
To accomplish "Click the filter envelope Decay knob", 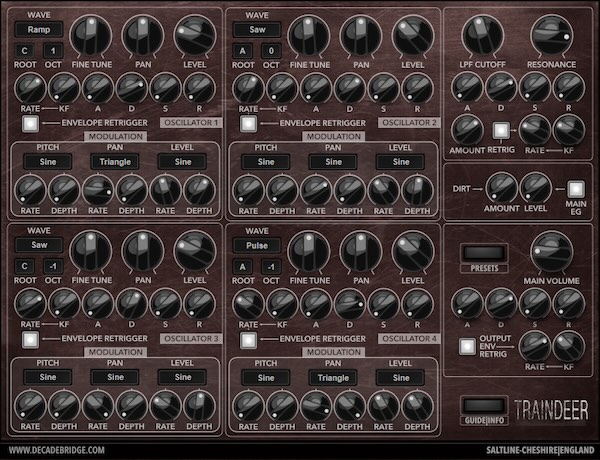I will [x=501, y=88].
